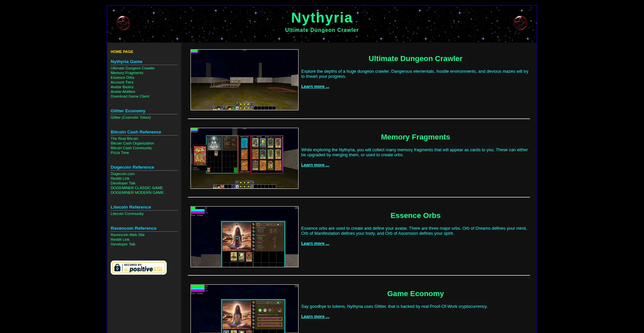The width and height of the screenshot is (644, 333).
Task: Open the Nythyria Game sidebar section
Action: click(126, 62)
